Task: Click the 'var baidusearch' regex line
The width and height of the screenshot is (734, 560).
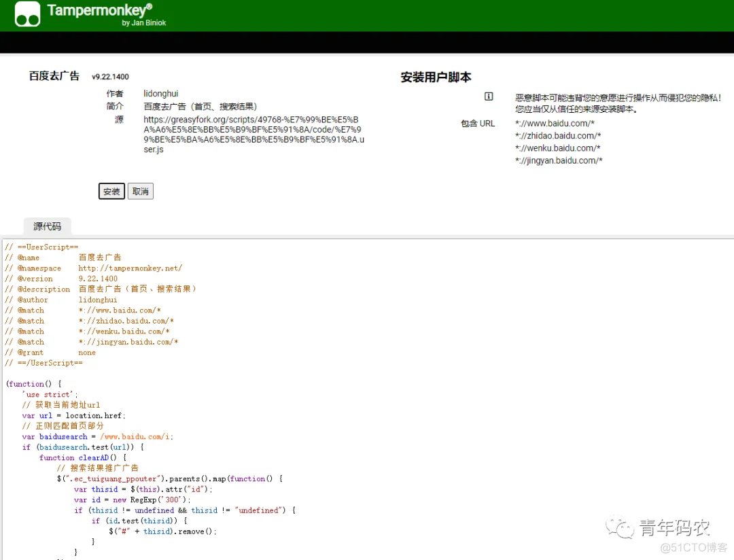Action: (98, 437)
